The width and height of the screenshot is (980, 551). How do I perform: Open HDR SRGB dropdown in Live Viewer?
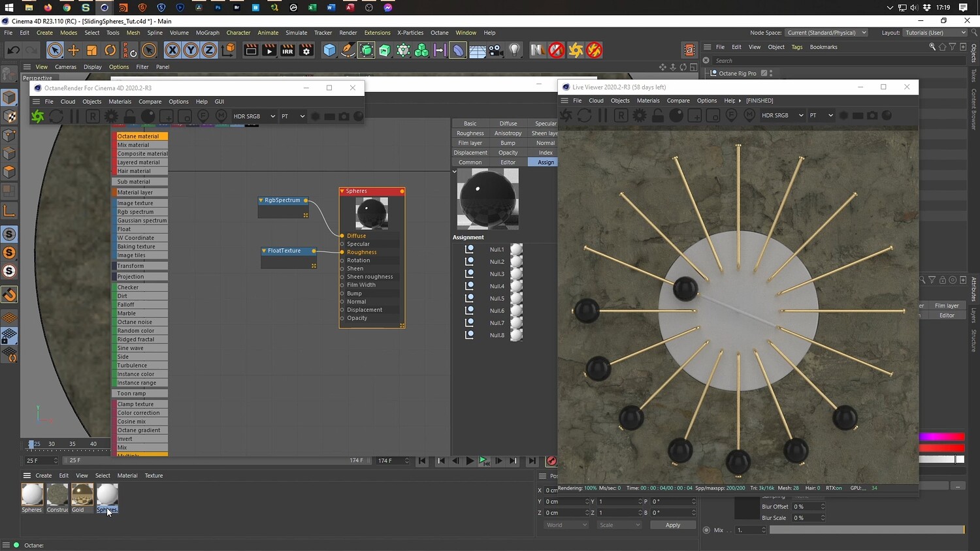pos(781,116)
